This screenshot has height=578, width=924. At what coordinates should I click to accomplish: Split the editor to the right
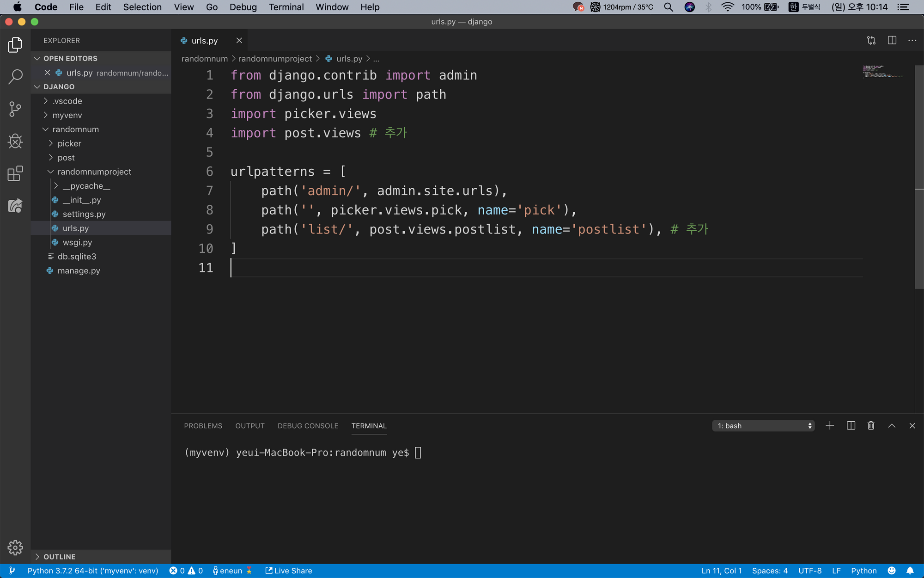[892, 41]
